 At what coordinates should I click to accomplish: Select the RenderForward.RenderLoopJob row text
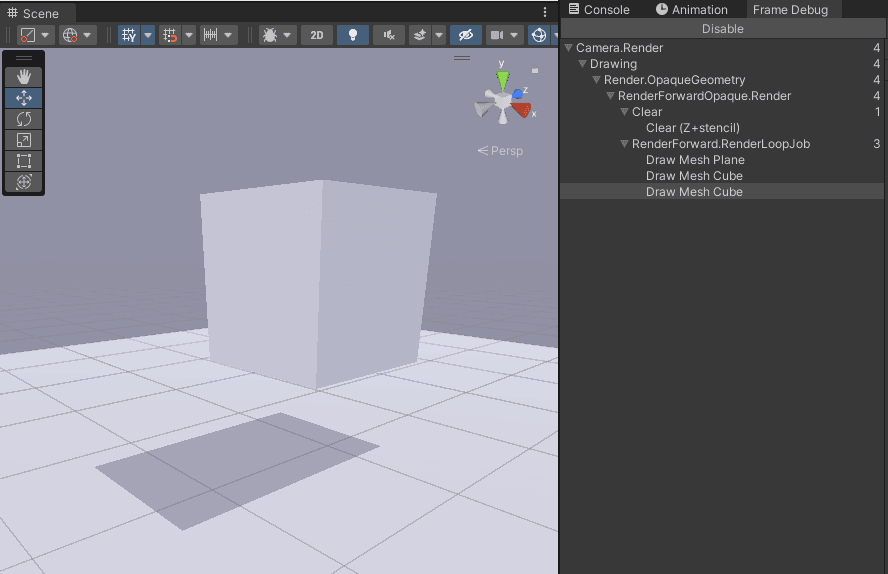(720, 144)
